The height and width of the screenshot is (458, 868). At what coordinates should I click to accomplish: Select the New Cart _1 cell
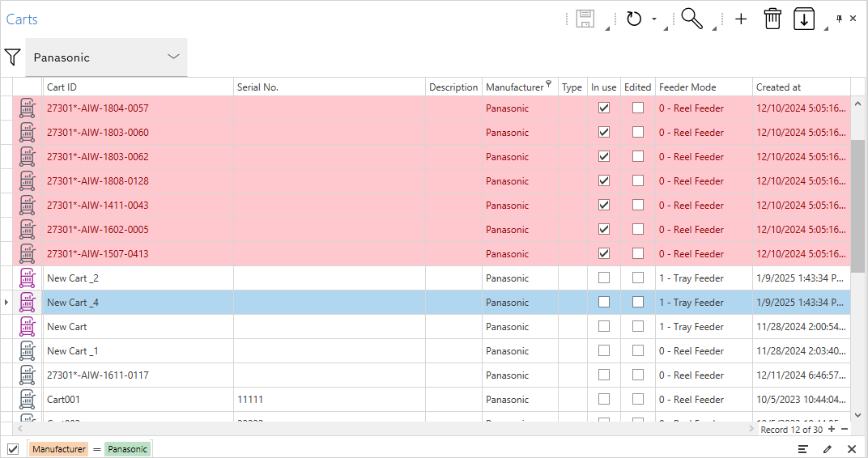pos(138,350)
